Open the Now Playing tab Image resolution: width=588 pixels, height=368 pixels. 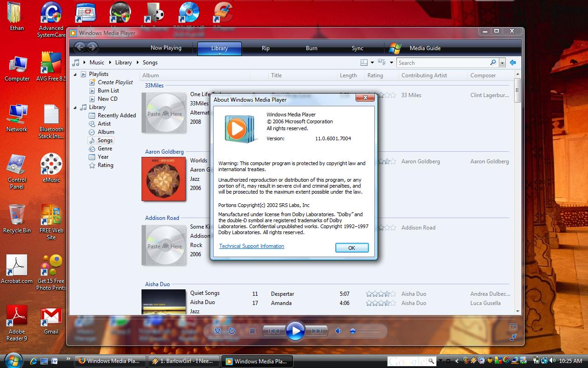pos(166,48)
